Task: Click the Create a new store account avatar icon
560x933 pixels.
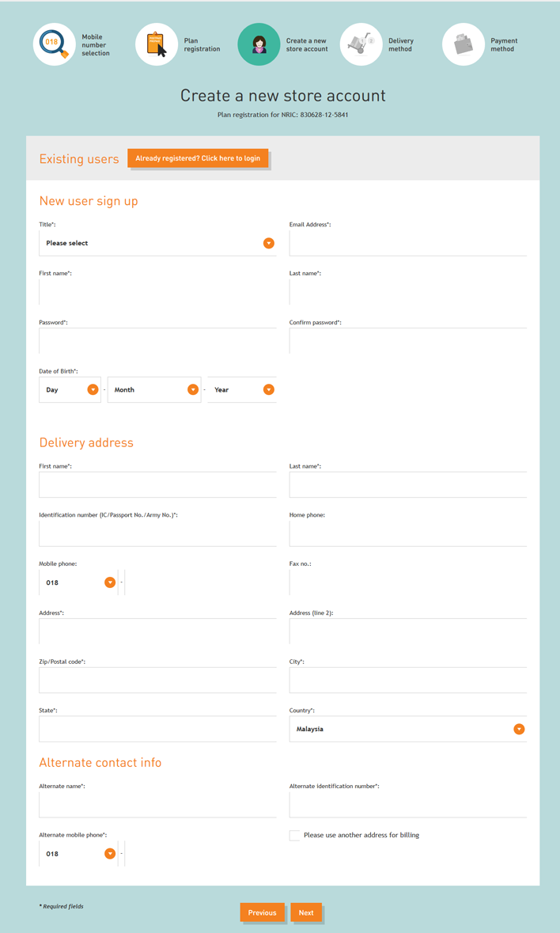Action: point(259,44)
